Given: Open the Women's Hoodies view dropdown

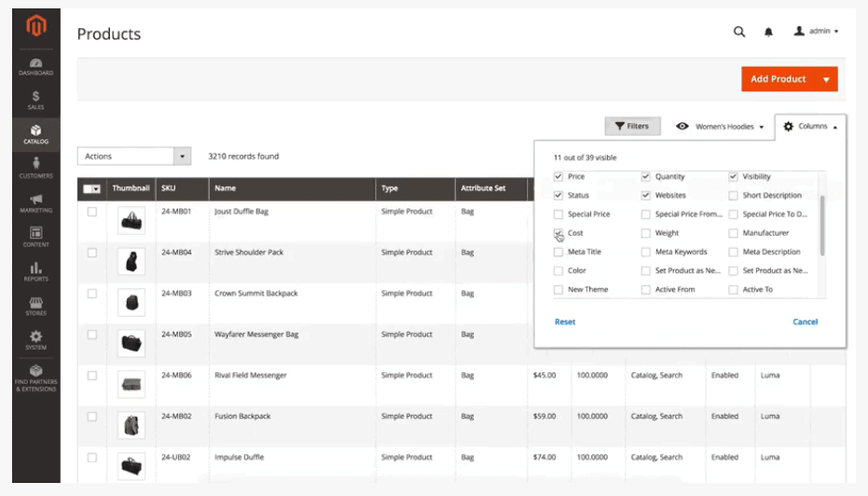Looking at the screenshot, I should click(x=720, y=127).
